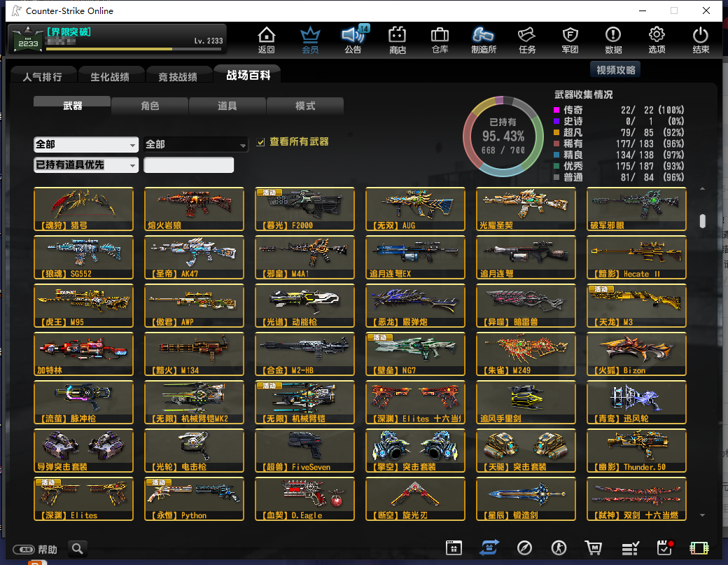Open the 制造所 crafting icon
Image resolution: width=728 pixels, height=565 pixels.
[x=484, y=40]
